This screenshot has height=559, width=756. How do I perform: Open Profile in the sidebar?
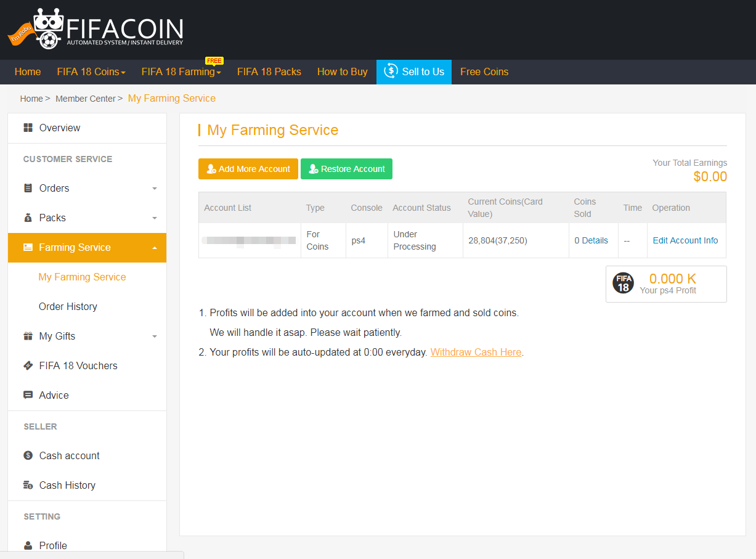pyautogui.click(x=87, y=546)
